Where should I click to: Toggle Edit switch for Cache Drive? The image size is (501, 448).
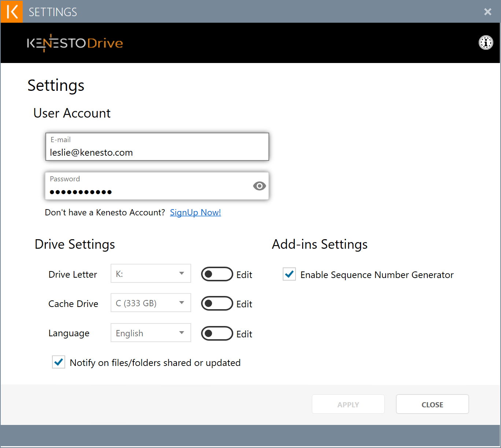pos(217,303)
